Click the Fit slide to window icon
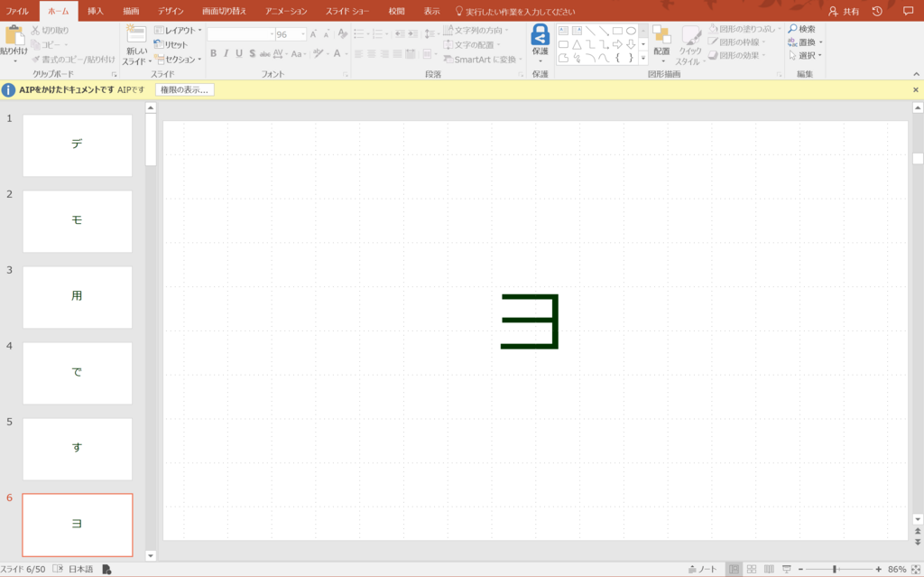 click(x=915, y=570)
